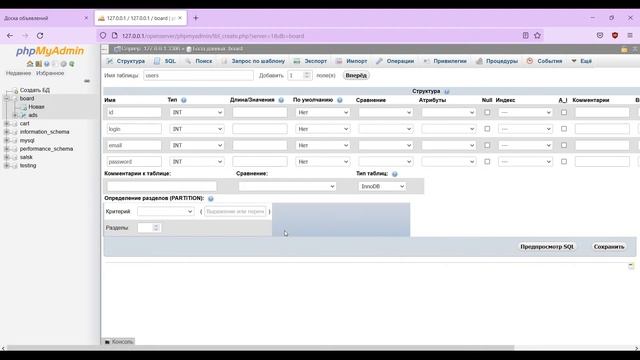
Task: Open the type dropdown for password row
Action: pos(197,162)
